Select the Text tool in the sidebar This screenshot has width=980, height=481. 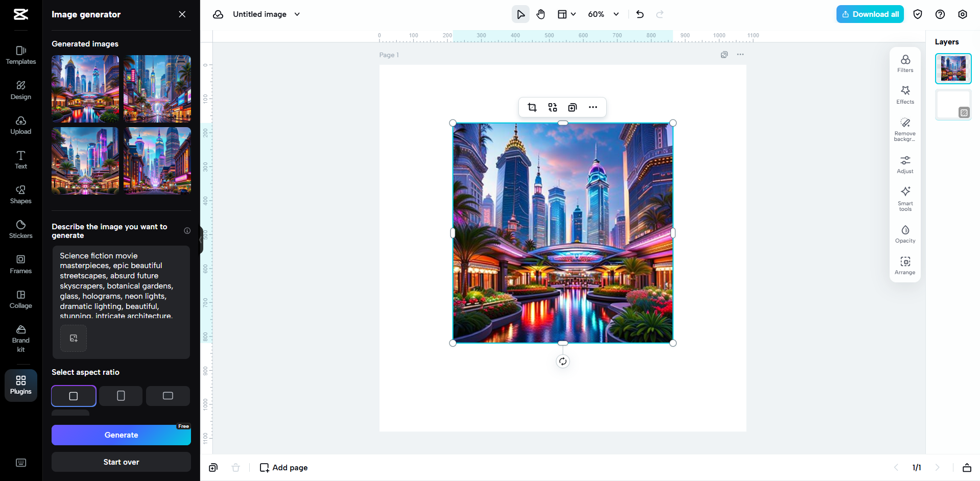pyautogui.click(x=20, y=160)
